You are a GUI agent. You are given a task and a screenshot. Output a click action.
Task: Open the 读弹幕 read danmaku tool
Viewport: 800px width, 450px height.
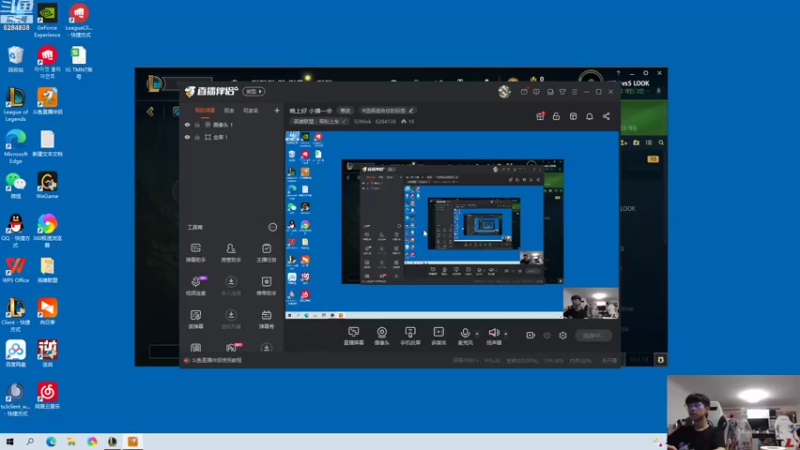point(195,319)
